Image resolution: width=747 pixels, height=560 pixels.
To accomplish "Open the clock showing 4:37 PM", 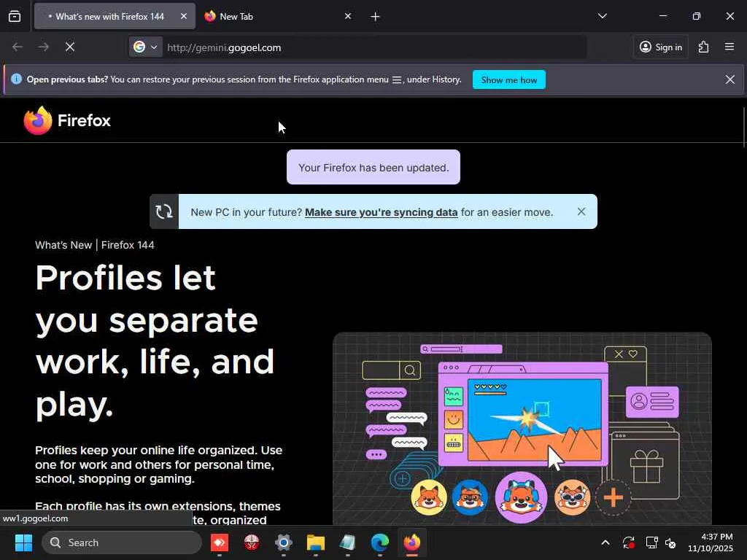I will pos(711,542).
